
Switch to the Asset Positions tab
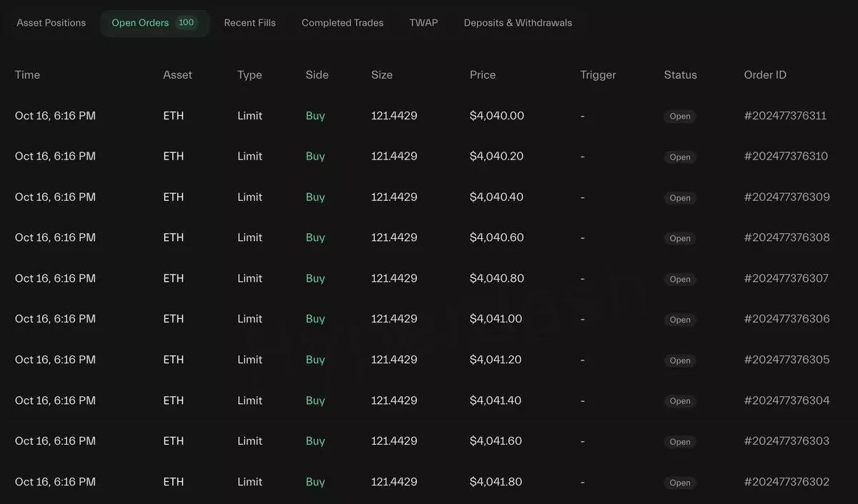[x=51, y=23]
